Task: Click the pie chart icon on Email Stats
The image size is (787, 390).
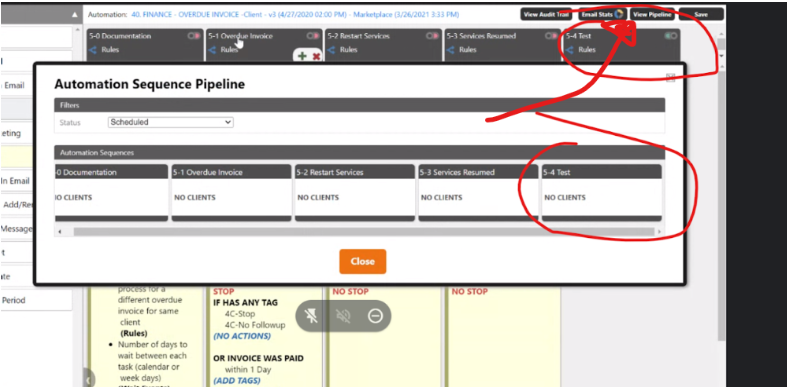Action: 619,14
